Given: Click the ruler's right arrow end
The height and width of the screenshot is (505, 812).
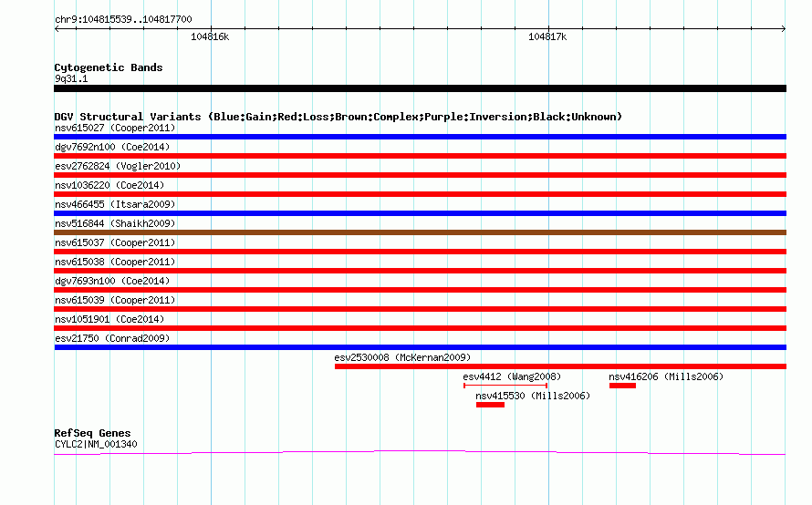Looking at the screenshot, I should (784, 29).
